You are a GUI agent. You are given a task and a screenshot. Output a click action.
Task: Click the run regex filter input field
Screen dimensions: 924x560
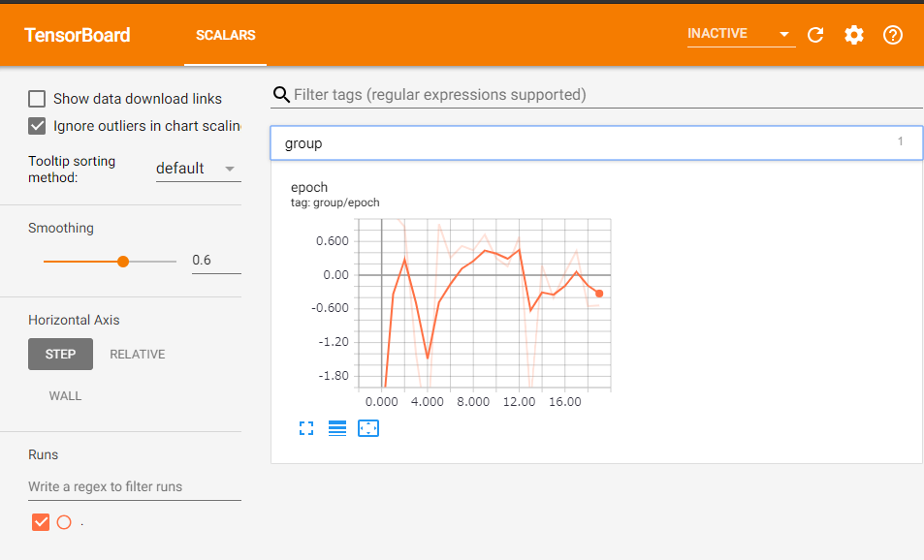click(x=134, y=486)
